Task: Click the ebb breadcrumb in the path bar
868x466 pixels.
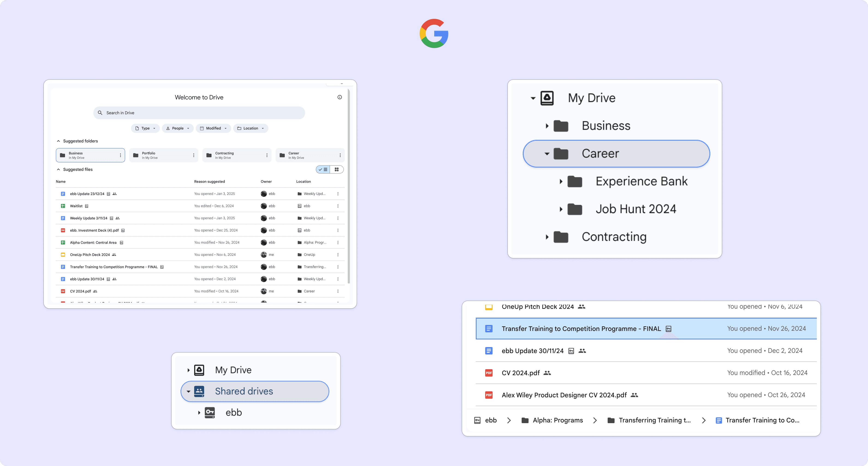Action: tap(486, 420)
